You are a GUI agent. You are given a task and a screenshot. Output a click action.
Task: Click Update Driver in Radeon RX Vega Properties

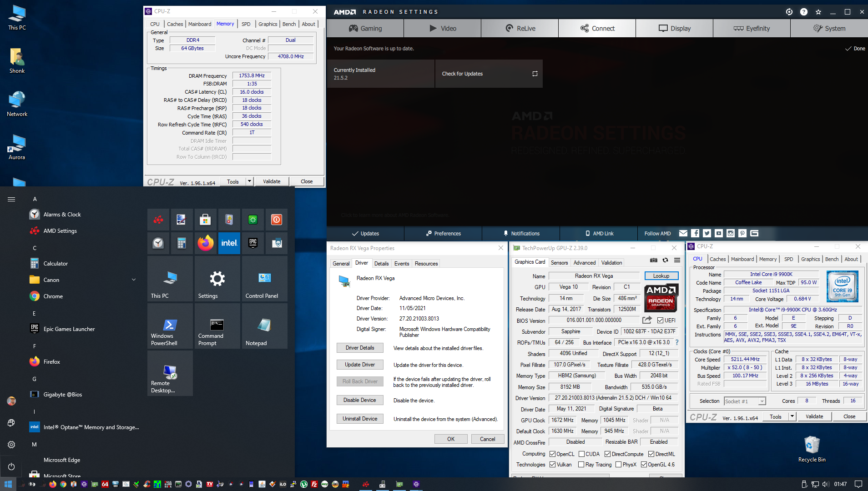click(x=360, y=364)
